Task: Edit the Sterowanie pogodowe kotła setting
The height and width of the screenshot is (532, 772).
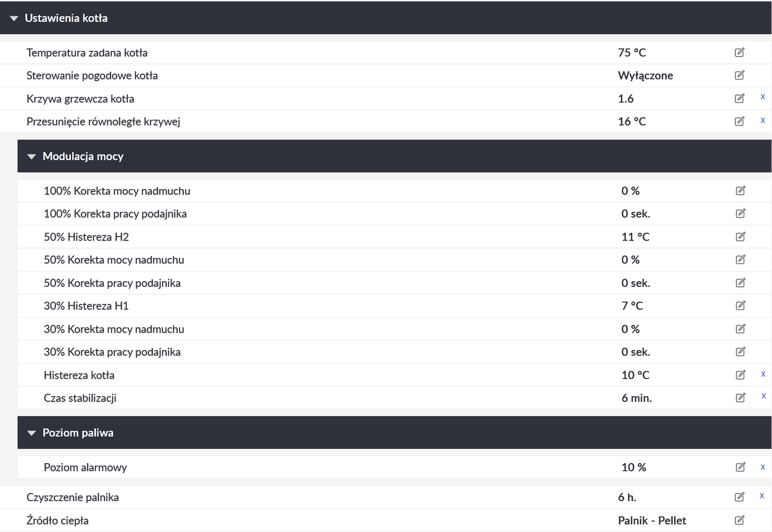Action: coord(739,75)
